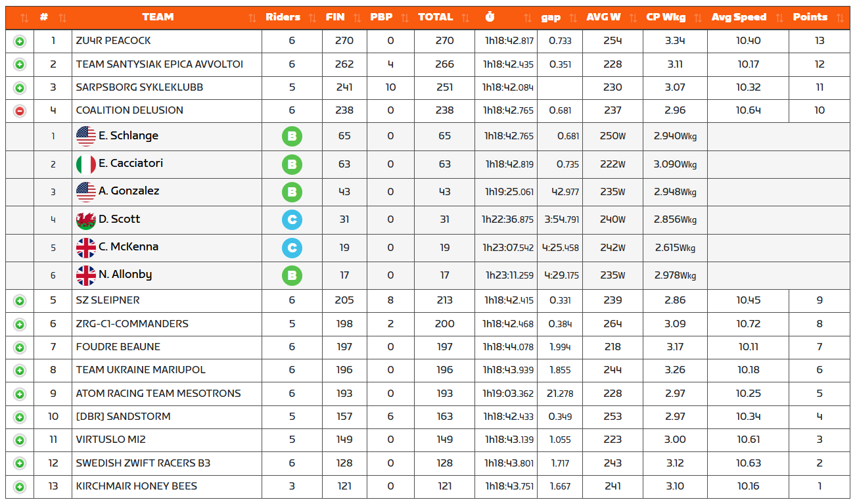This screenshot has height=504, width=855.
Task: Expand the ZU4R PEACOCK team row
Action: click(x=20, y=41)
